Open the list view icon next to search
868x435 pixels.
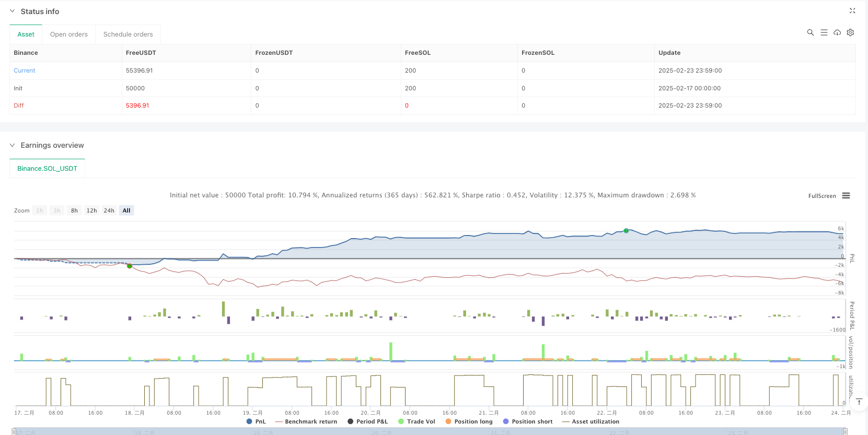click(x=824, y=32)
